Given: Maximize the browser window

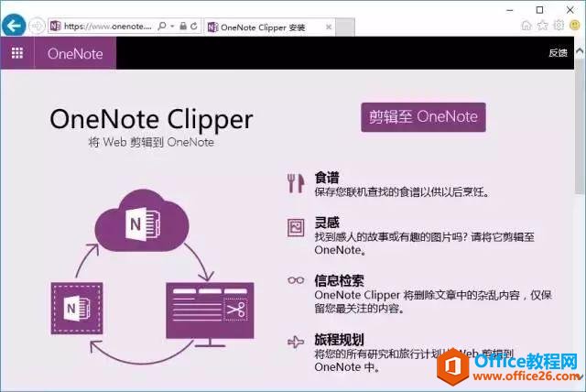Looking at the screenshot, I should click(x=539, y=10).
